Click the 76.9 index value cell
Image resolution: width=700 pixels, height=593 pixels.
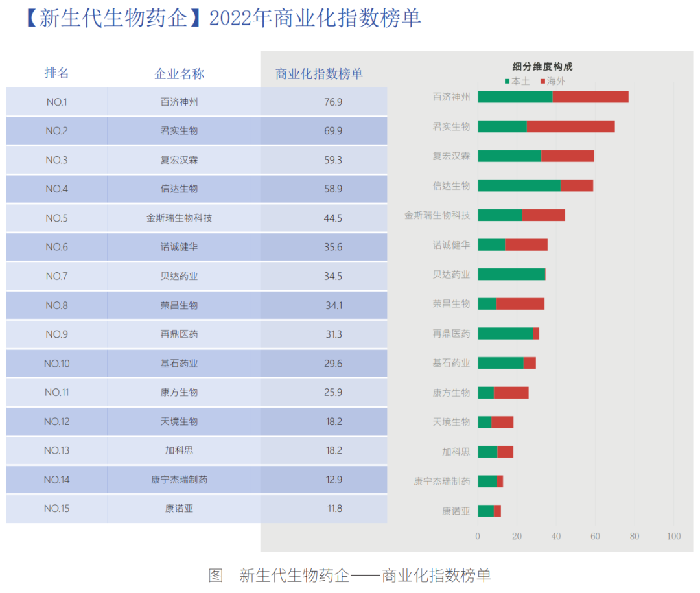(332, 102)
